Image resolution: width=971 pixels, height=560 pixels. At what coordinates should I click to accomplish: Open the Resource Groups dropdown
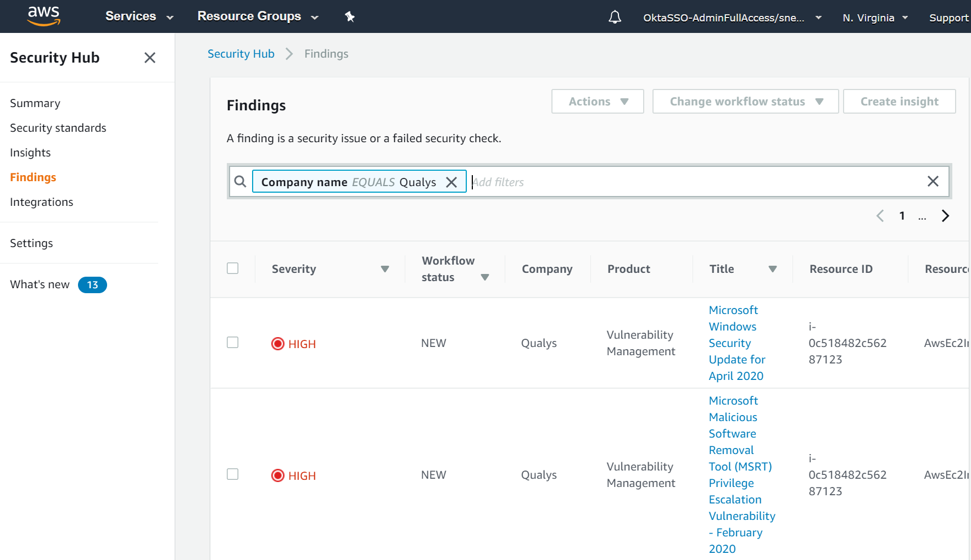click(258, 16)
